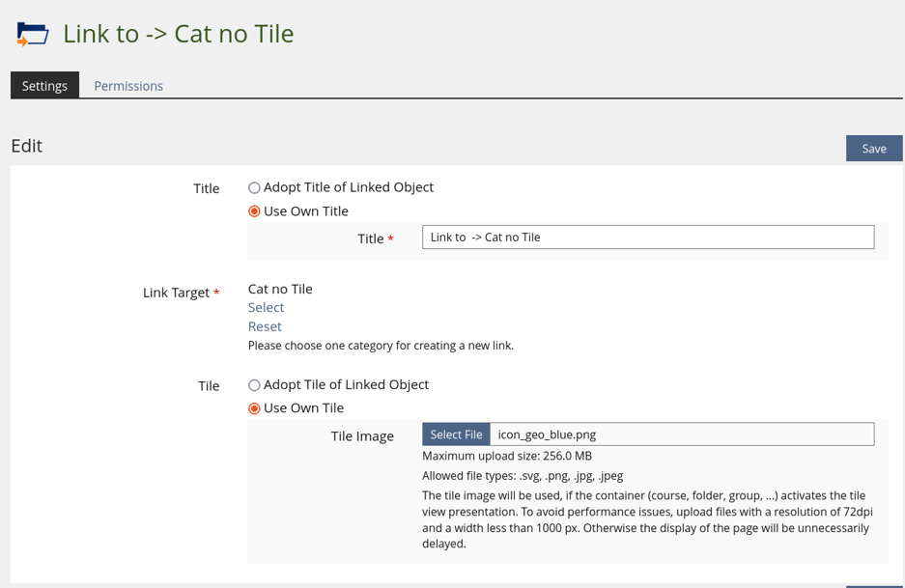This screenshot has height=588, width=905.
Task: Click the "Link Target" form label
Action: coord(176,293)
